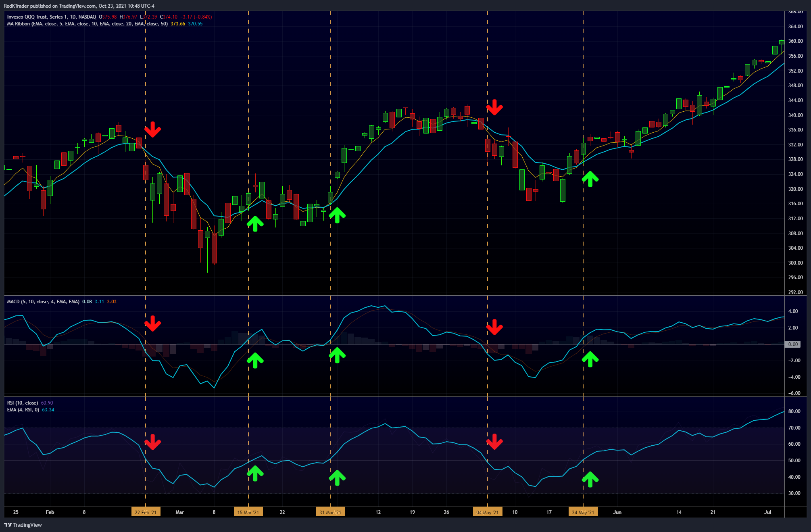
Task: Select the RSI (10, close) legend
Action: [23, 403]
